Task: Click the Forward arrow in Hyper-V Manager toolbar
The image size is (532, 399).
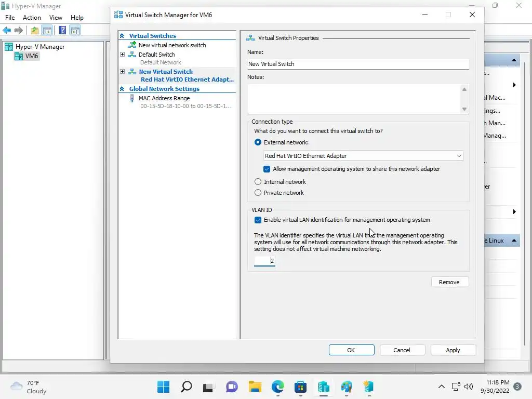Action: click(19, 31)
